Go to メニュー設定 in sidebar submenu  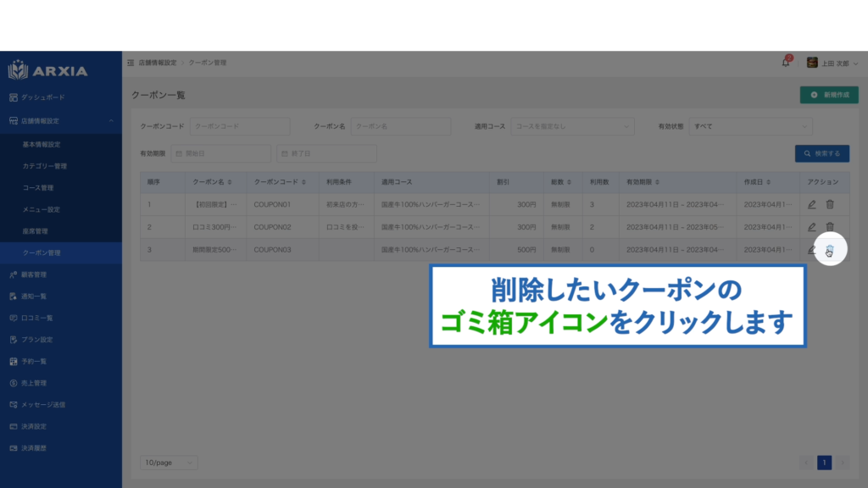pyautogui.click(x=41, y=209)
